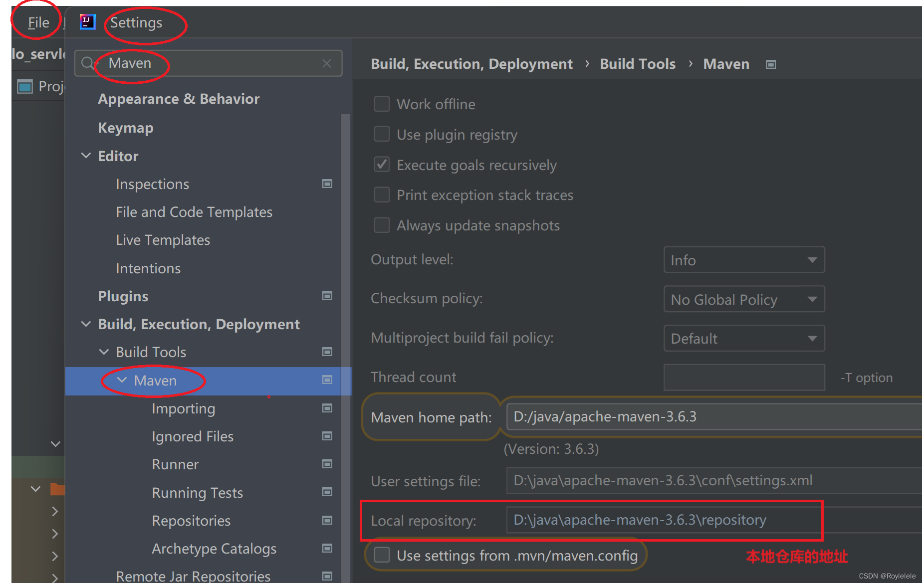
Task: Expand the project tree node beside orange folder
Action: 35,489
